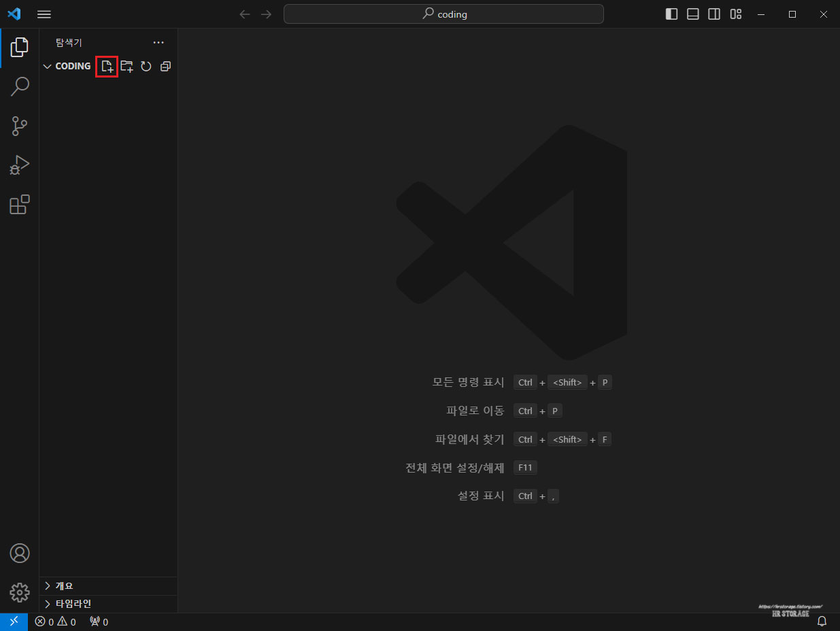840x631 pixels.
Task: Click the 탐색기 panel title
Action: pyautogui.click(x=69, y=42)
